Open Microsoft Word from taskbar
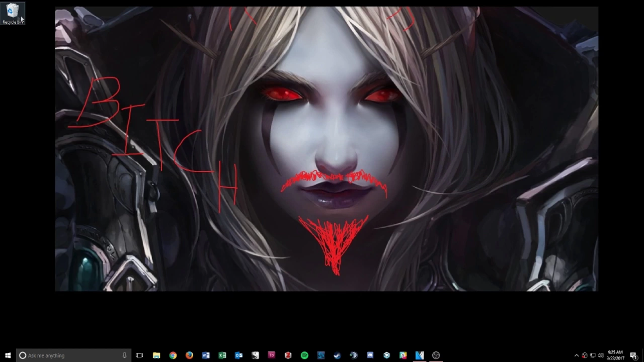644x362 pixels. tap(206, 355)
